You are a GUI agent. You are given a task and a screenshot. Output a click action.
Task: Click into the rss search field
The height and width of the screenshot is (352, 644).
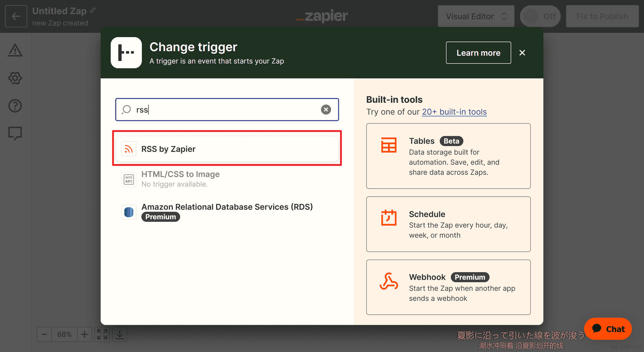pyautogui.click(x=226, y=109)
